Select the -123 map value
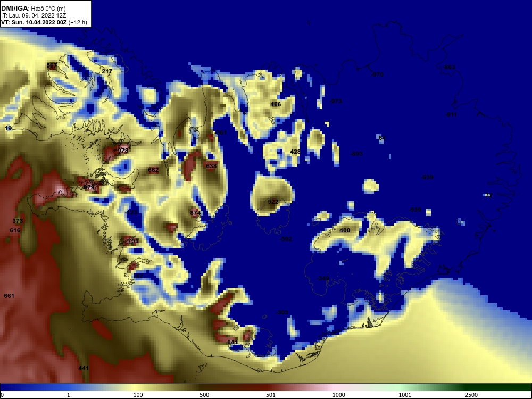This screenshot has height=399, width=532. point(131,212)
